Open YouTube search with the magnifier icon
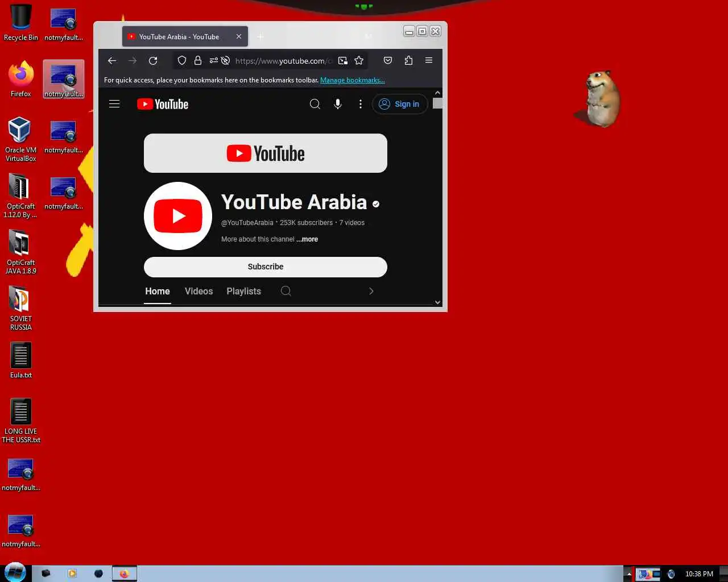 click(315, 104)
